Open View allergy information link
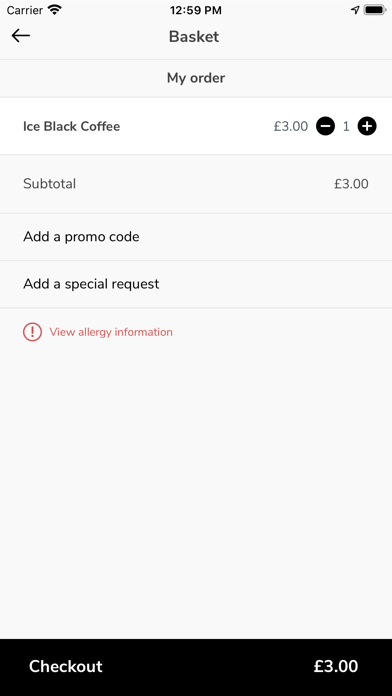Viewport: 392px width, 696px height. point(111,332)
